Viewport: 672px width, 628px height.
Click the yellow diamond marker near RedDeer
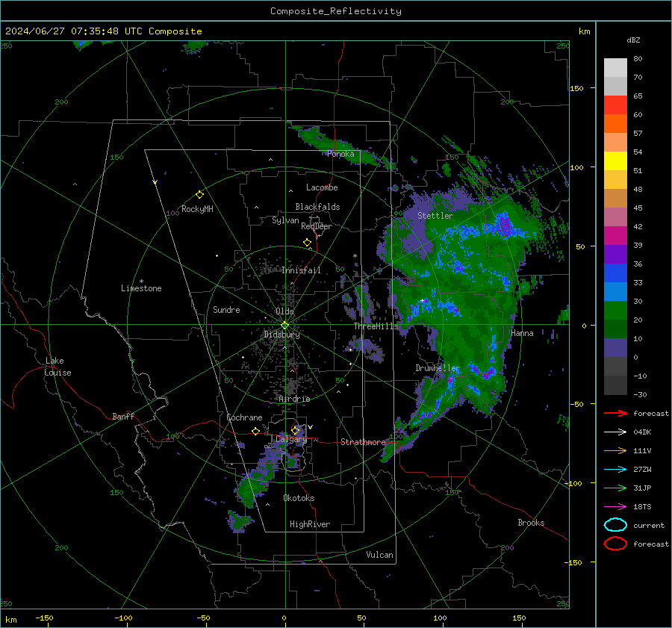(307, 243)
